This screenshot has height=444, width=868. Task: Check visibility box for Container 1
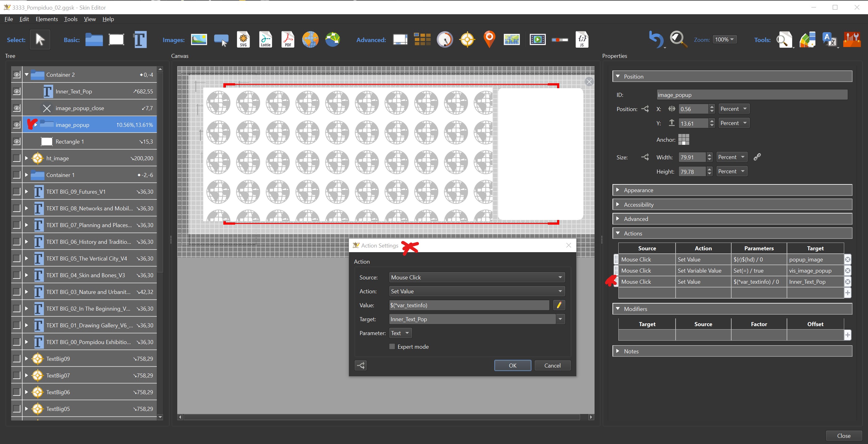tap(16, 175)
